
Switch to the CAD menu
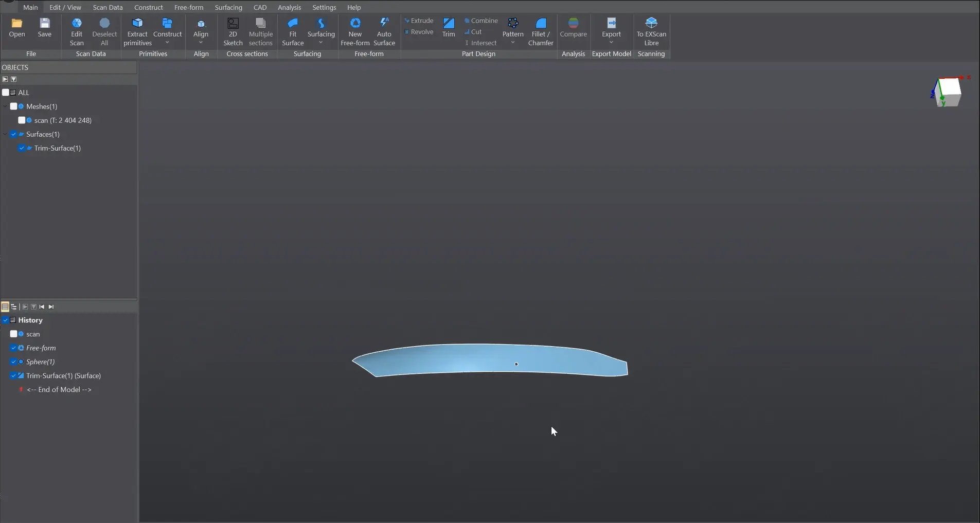click(260, 7)
